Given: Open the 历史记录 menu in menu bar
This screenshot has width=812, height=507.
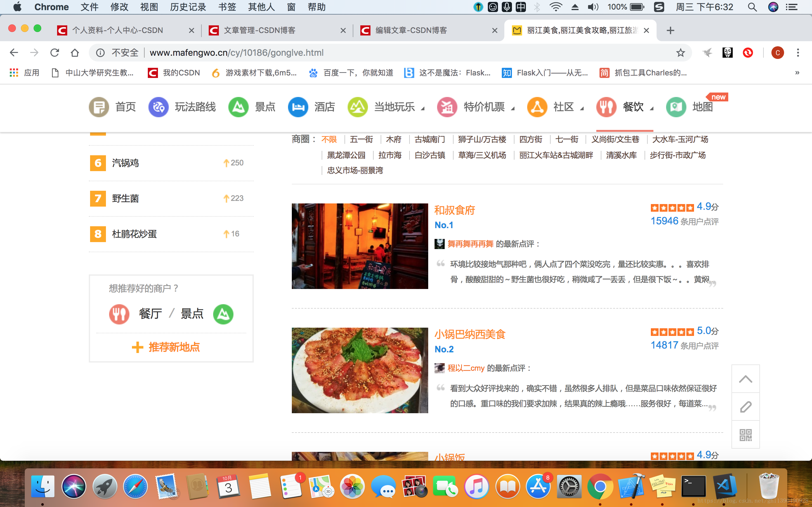Looking at the screenshot, I should [x=188, y=7].
